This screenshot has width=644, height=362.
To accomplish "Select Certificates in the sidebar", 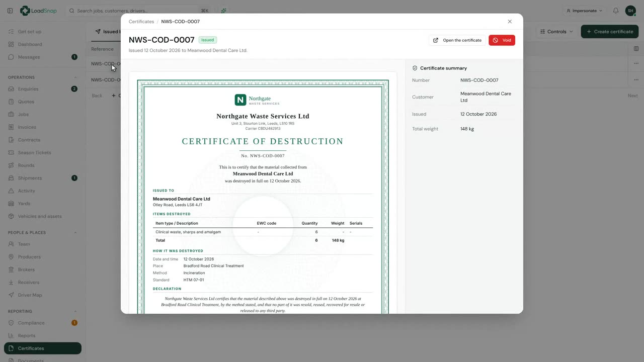I will point(43,348).
